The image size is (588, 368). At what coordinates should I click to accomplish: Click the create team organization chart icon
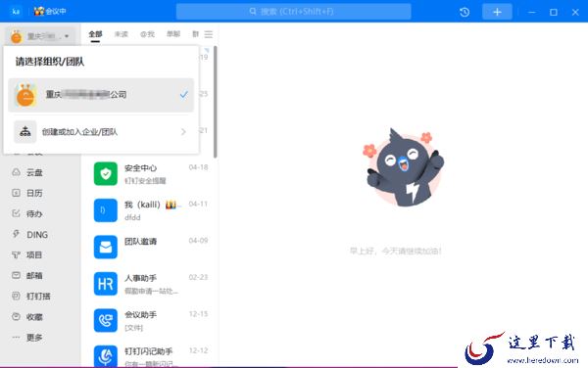25,131
